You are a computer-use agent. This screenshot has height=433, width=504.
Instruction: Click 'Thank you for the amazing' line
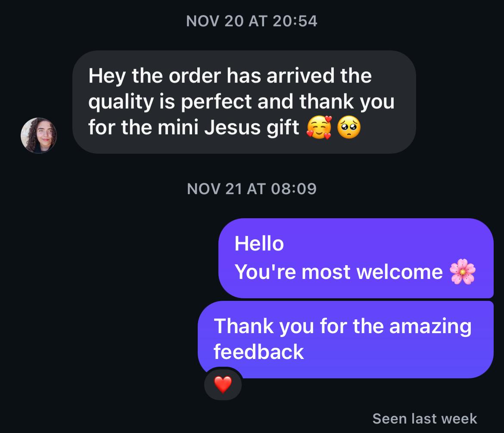point(342,327)
